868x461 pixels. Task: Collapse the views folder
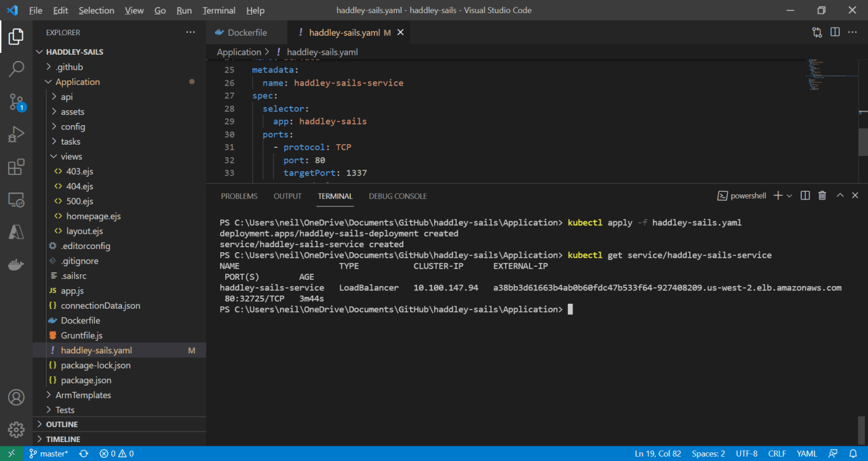(x=71, y=157)
